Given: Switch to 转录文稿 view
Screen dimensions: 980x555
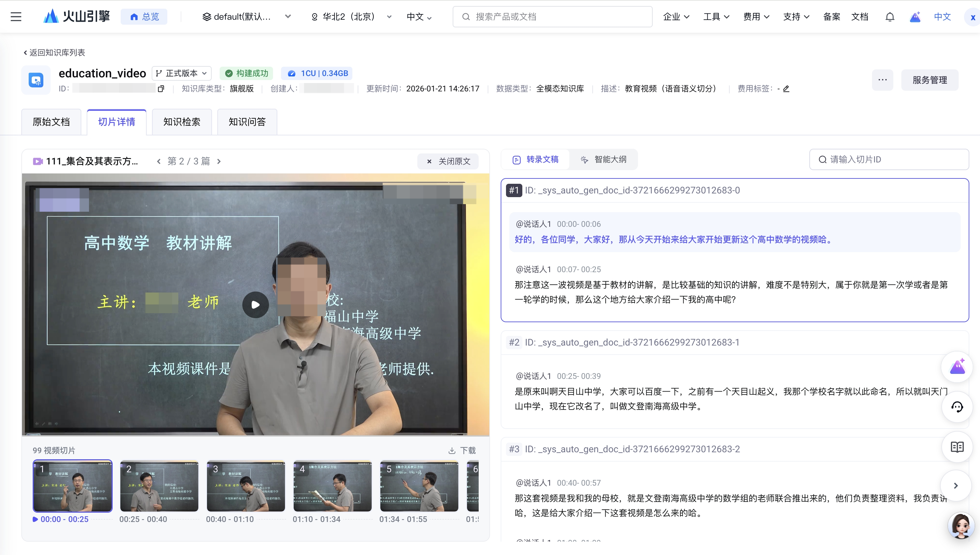Looking at the screenshot, I should pyautogui.click(x=536, y=159).
